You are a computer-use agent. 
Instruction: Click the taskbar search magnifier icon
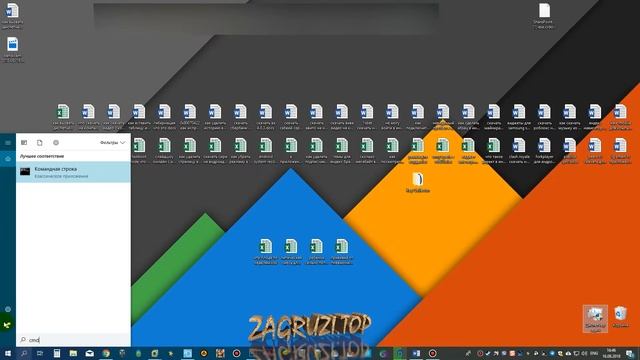coord(24,353)
